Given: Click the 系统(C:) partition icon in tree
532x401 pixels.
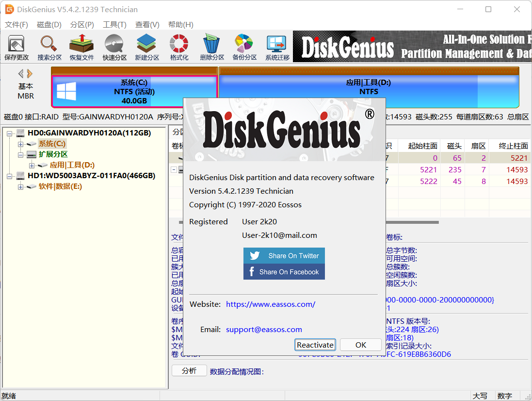Looking at the screenshot, I should click(32, 144).
